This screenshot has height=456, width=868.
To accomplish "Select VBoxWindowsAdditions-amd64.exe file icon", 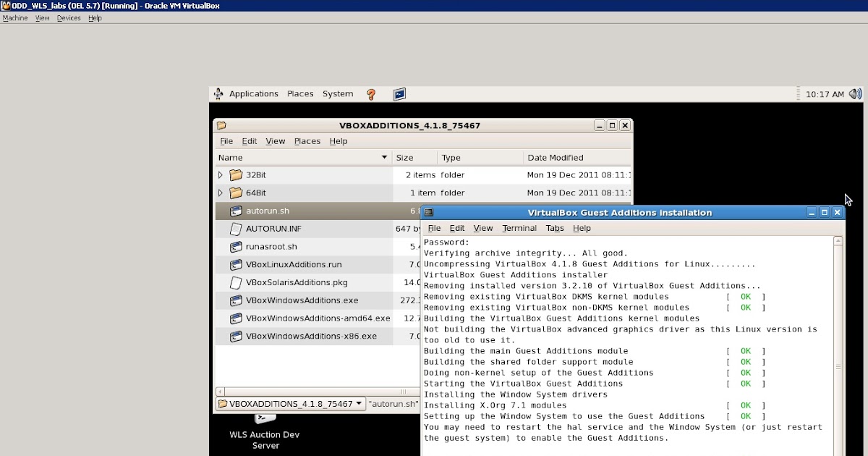I will coord(236,318).
